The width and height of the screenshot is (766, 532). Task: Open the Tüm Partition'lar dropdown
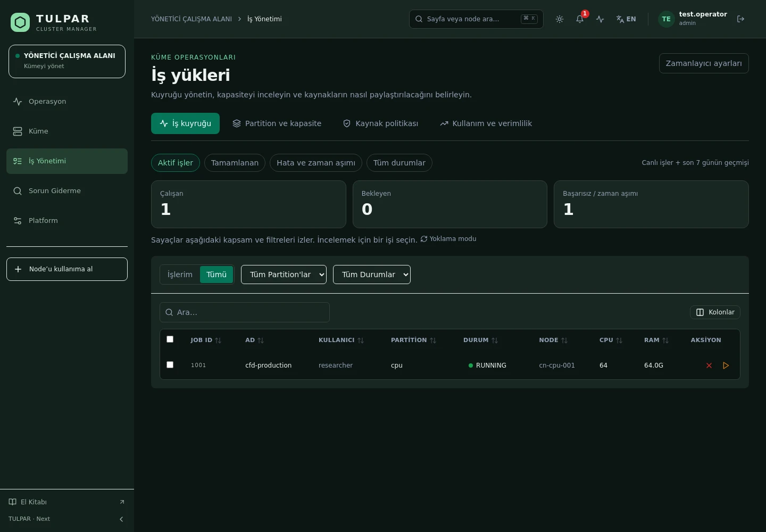[284, 275]
